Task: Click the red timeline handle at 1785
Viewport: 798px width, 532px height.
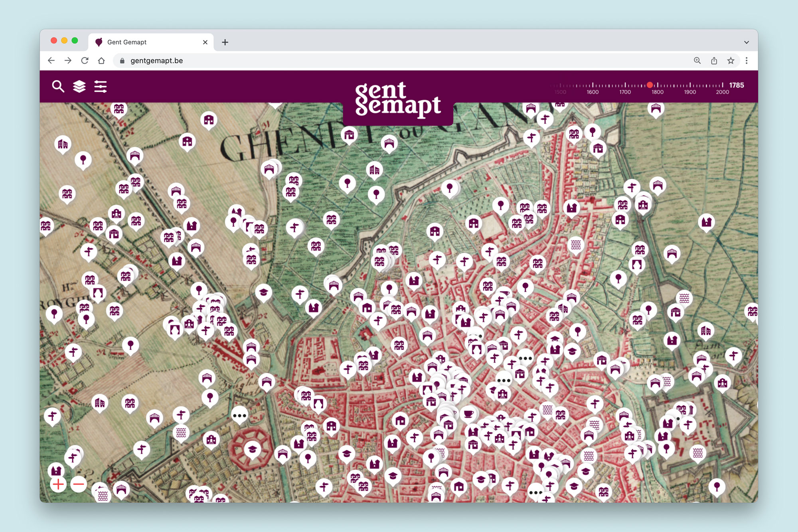Action: [x=650, y=85]
